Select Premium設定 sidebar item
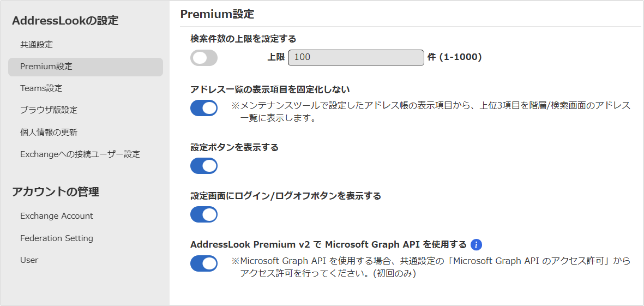The image size is (644, 306). pyautogui.click(x=86, y=67)
